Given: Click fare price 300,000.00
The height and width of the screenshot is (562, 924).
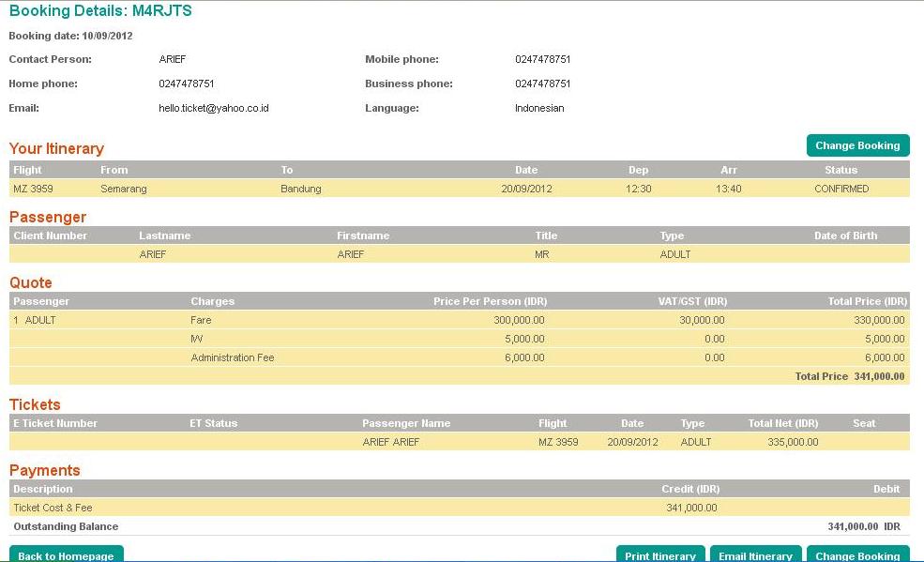Looking at the screenshot, I should [519, 321].
